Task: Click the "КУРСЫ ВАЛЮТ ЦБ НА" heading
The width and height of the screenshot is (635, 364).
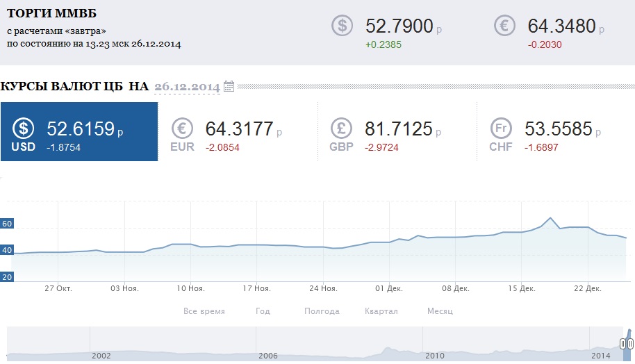Action: 74,86
